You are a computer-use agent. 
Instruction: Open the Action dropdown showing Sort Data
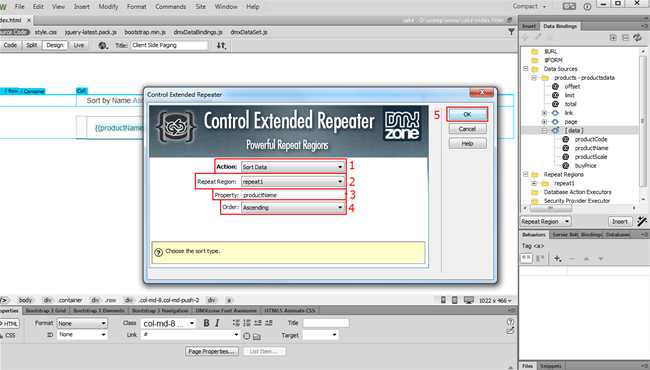click(x=293, y=167)
